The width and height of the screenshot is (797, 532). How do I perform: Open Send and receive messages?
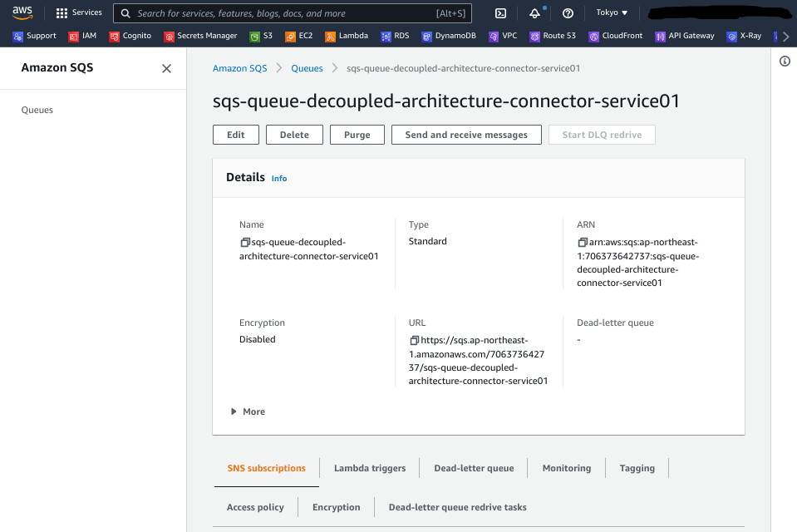click(x=466, y=135)
